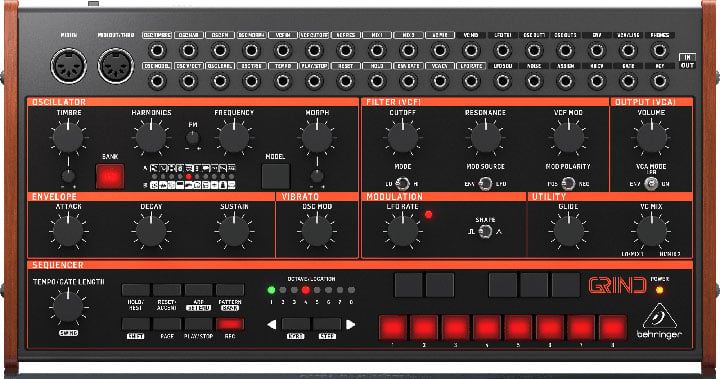
Task: Flip the filter MODE LO/HI switch
Action: pos(403,184)
